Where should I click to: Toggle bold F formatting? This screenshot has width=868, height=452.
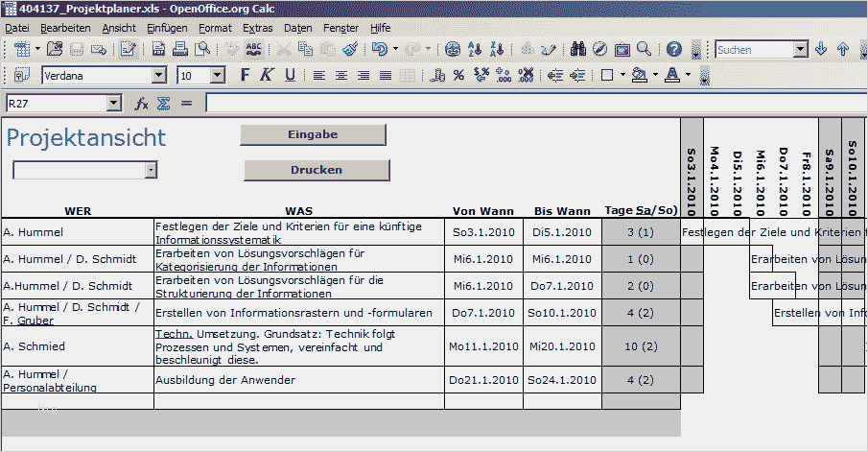(x=245, y=75)
